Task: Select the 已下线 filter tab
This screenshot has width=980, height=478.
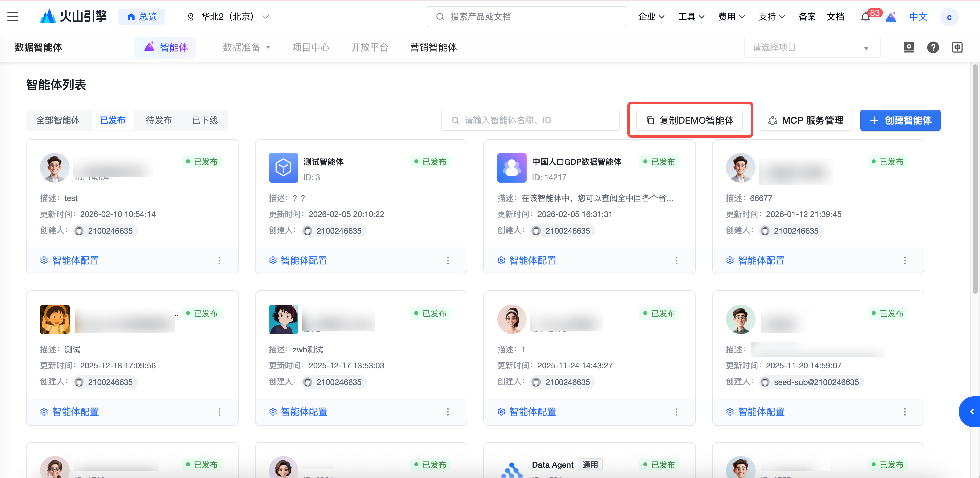Action: 205,121
